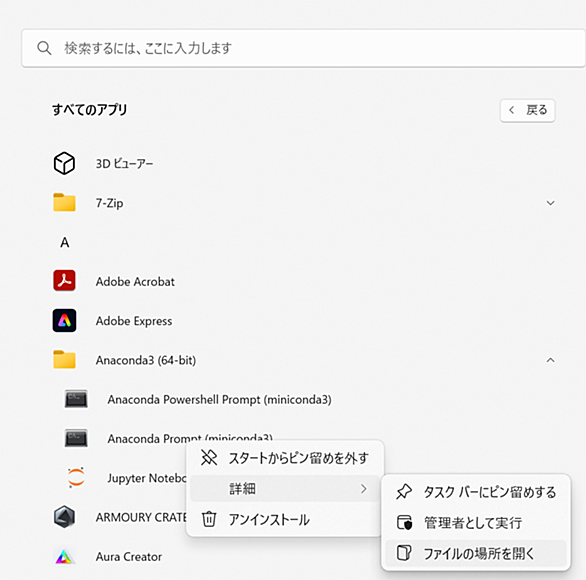Screen dimensions: 586x580
Task: Select ファイルの場所を開く
Action: (476, 553)
